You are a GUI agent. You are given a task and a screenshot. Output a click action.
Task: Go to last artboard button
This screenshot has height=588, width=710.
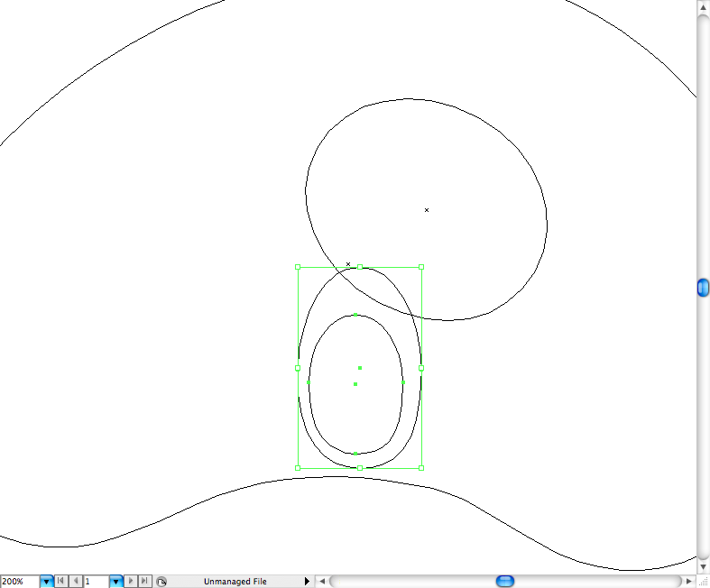click(x=144, y=582)
